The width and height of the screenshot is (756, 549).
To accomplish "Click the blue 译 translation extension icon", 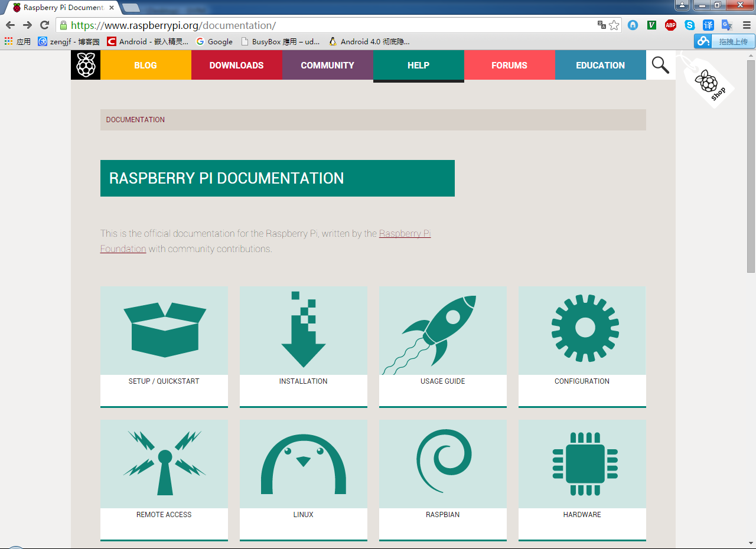I will pos(708,25).
